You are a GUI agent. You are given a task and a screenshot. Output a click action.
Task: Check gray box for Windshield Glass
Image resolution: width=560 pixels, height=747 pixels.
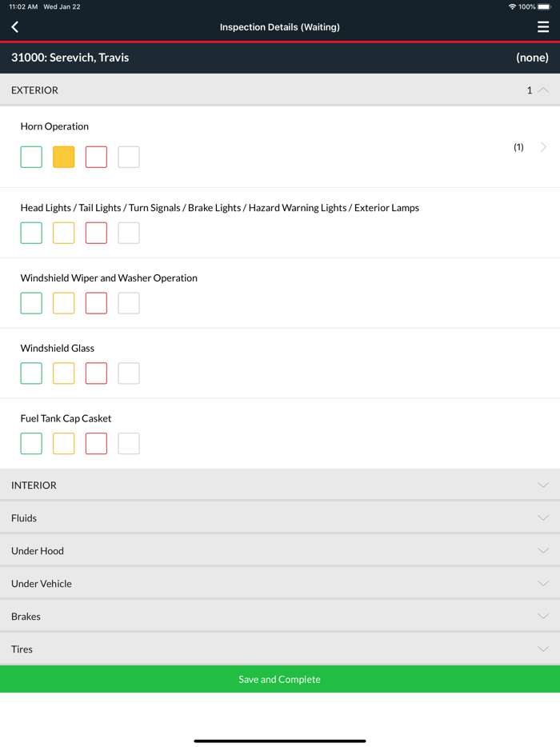click(129, 373)
